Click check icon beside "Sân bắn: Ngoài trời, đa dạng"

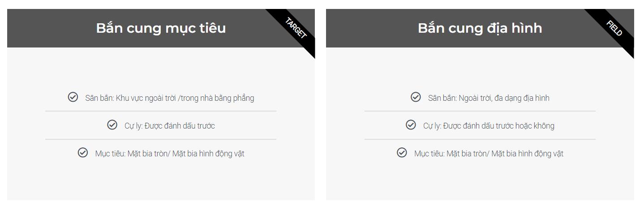pyautogui.click(x=416, y=97)
